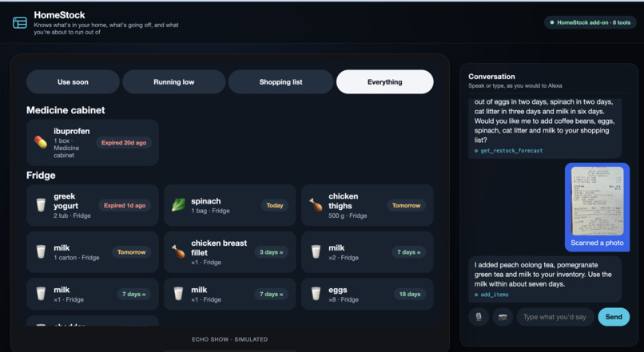Image resolution: width=644 pixels, height=352 pixels.
Task: Click '7 days' badge on milk x2
Action: [x=408, y=252]
